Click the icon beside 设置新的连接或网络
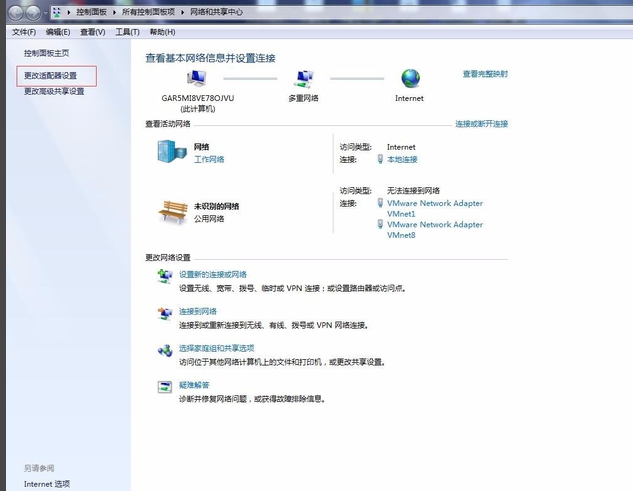 pyautogui.click(x=165, y=276)
